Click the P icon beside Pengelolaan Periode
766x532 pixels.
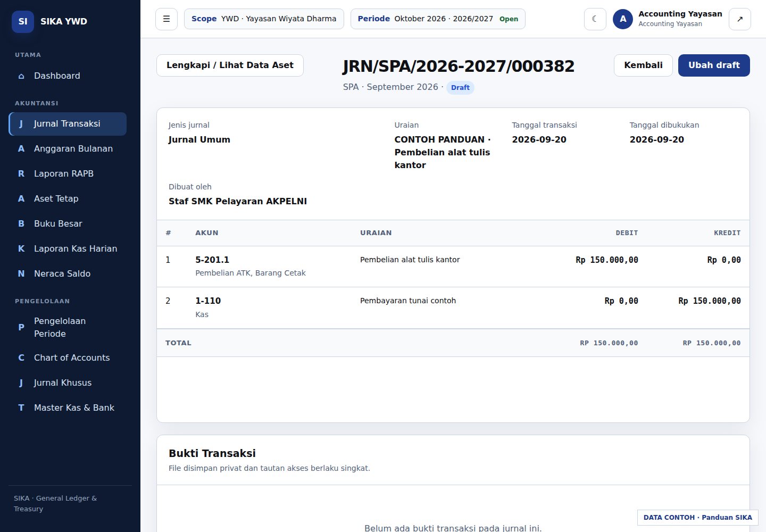[x=21, y=327]
